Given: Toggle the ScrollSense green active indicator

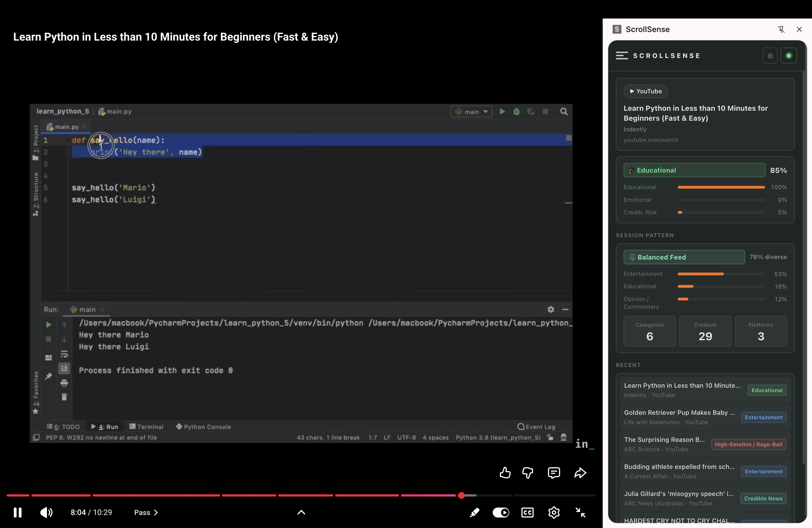Looking at the screenshot, I should click(789, 56).
